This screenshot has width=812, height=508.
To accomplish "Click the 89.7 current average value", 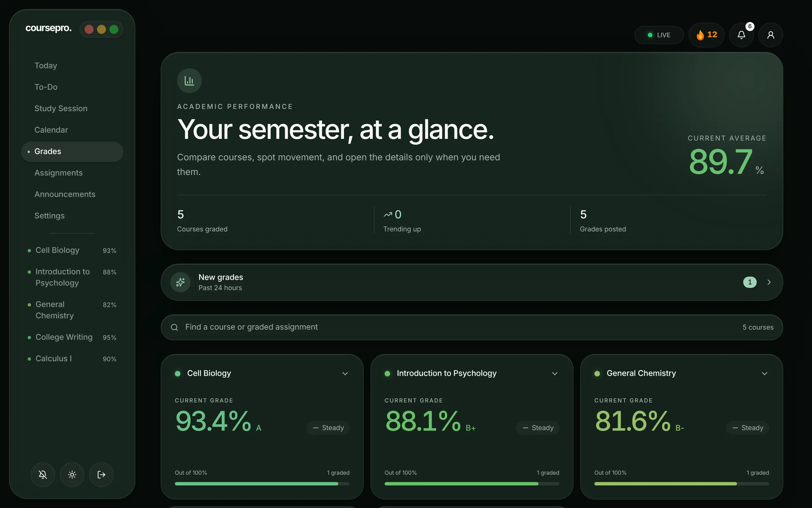I will (x=721, y=162).
